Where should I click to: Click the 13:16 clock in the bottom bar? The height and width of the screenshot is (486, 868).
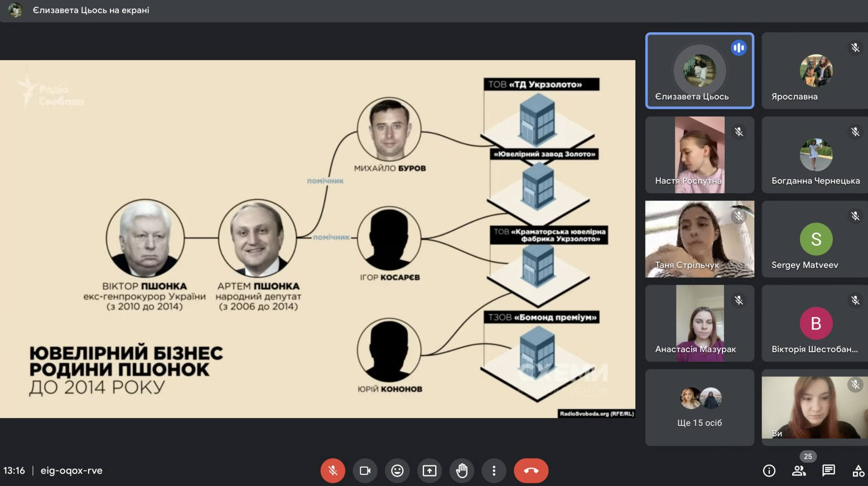click(x=14, y=470)
